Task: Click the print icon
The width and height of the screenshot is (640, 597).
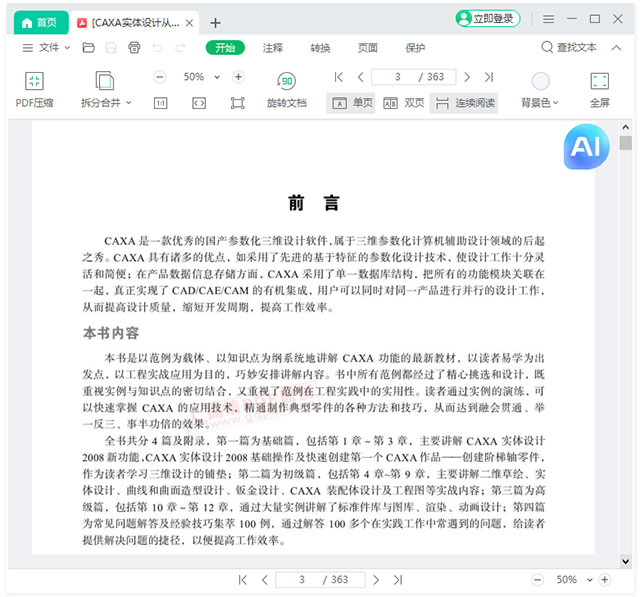Action: tap(134, 48)
